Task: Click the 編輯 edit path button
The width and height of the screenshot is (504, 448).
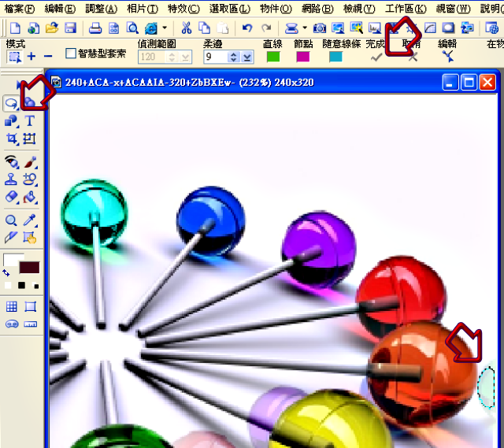Action: click(448, 57)
